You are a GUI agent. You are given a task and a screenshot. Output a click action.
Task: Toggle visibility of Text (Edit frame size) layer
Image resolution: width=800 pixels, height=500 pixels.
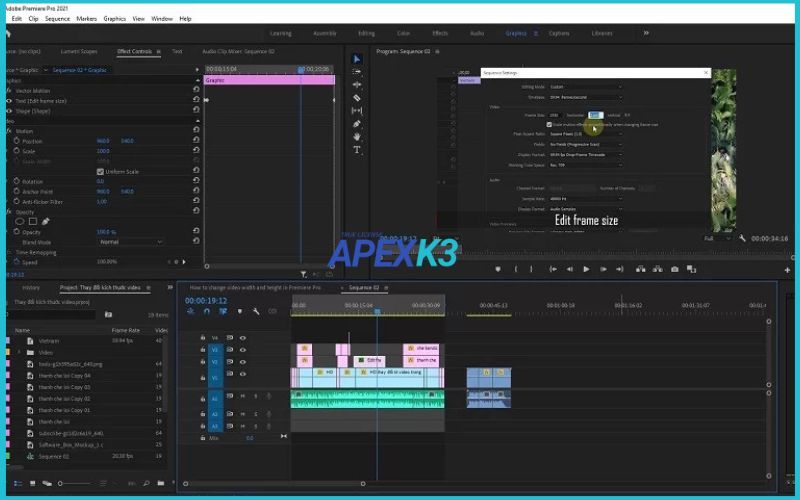point(9,101)
